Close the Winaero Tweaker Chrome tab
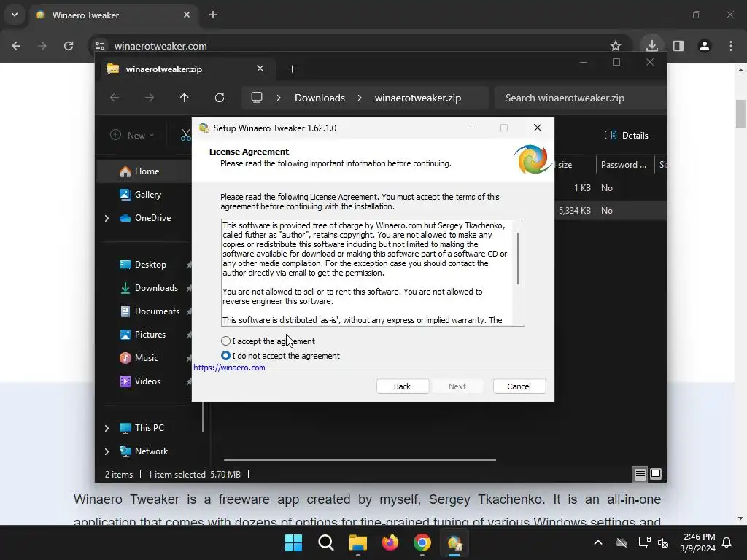The image size is (747, 560). click(187, 15)
